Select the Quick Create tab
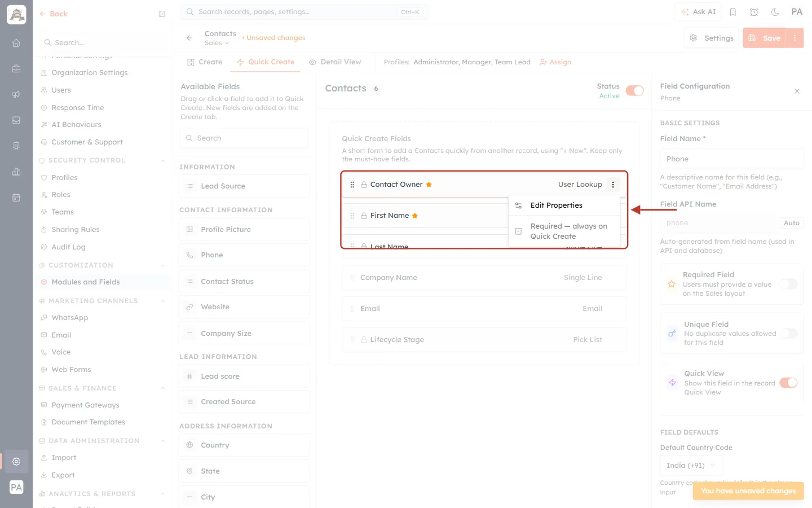 (266, 62)
